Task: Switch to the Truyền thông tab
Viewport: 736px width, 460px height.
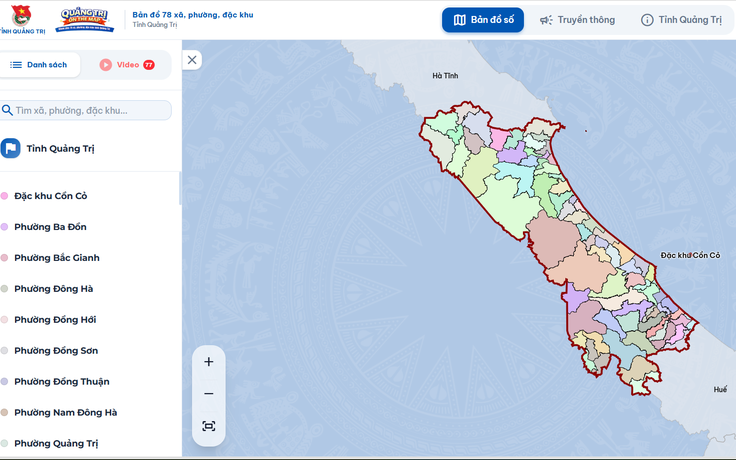Action: tap(577, 20)
